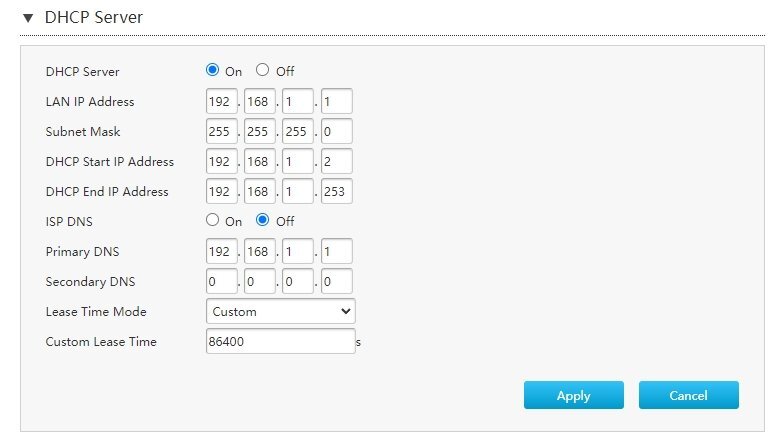
Task: Click Subnet Mask first octet field
Action: click(x=222, y=131)
